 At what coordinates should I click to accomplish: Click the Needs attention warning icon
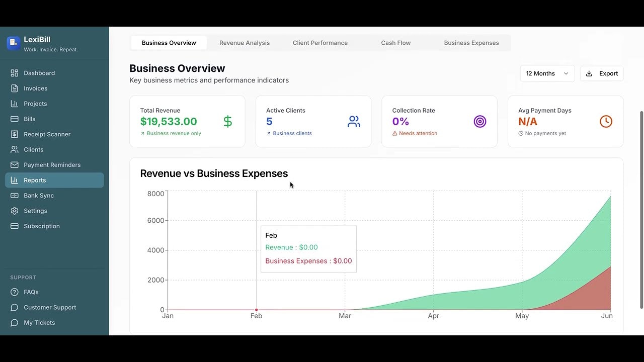(x=395, y=134)
